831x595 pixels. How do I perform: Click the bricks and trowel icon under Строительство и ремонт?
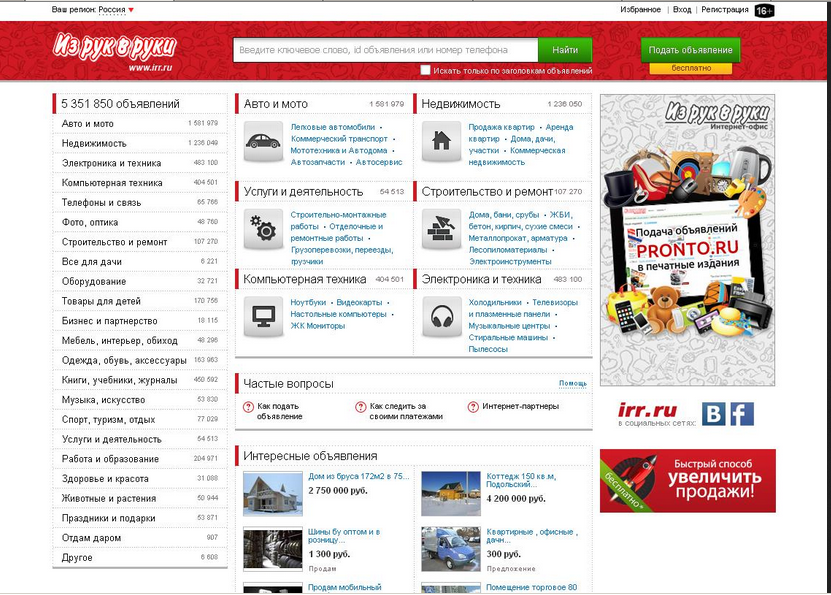coord(441,229)
